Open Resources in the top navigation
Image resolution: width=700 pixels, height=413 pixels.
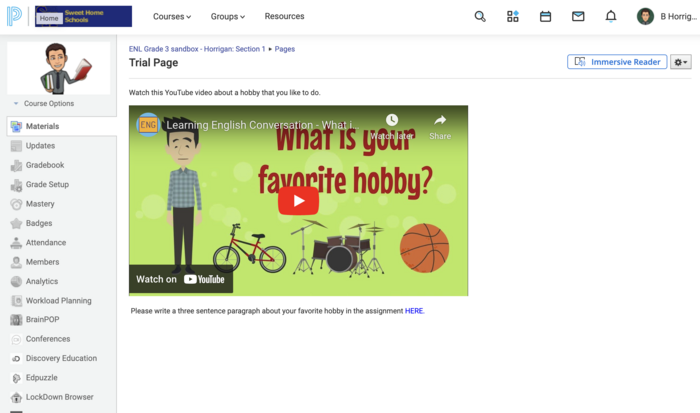pos(284,16)
